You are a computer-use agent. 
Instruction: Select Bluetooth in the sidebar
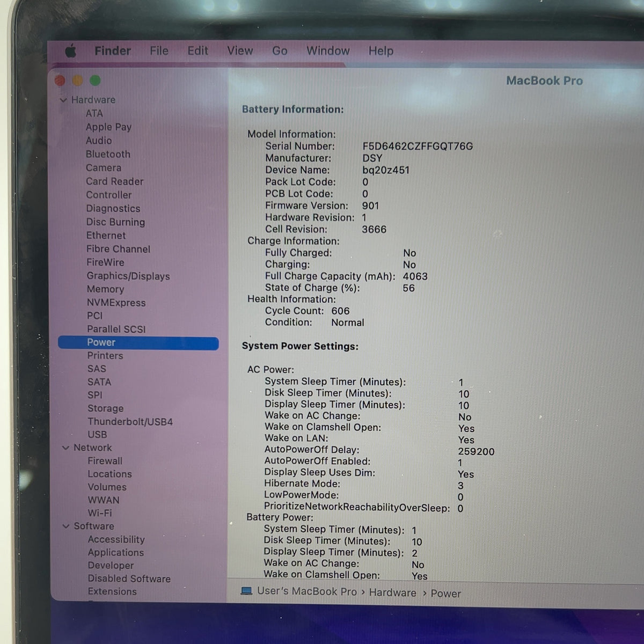coord(108,154)
